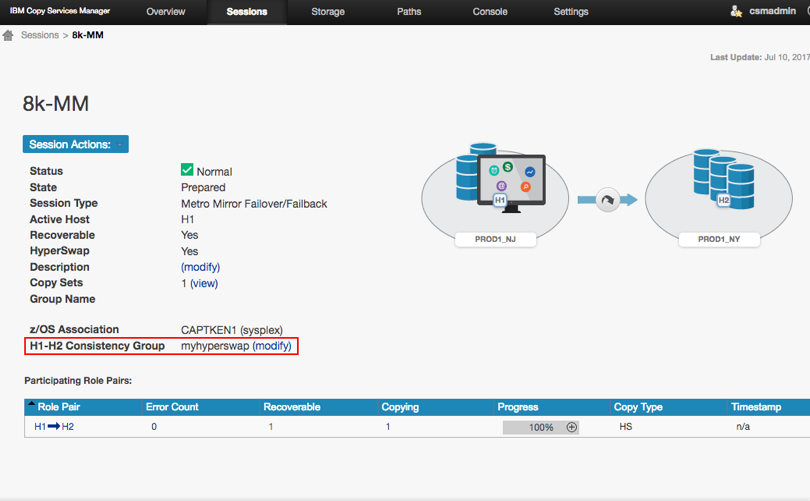This screenshot has width=810, height=501.
Task: Open the Overview tab
Action: pos(165,11)
